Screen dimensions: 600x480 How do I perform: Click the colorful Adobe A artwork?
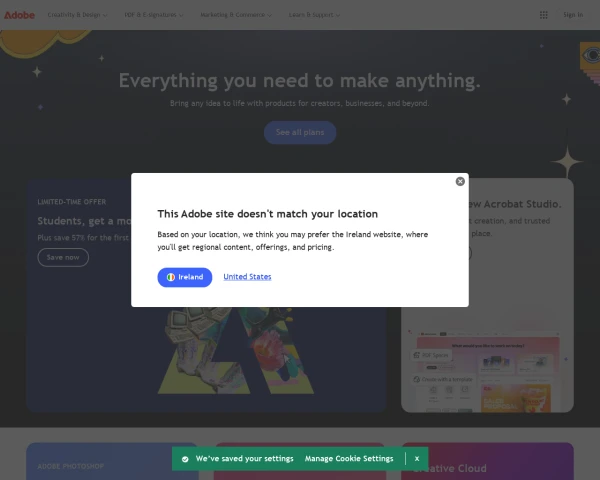[236, 350]
